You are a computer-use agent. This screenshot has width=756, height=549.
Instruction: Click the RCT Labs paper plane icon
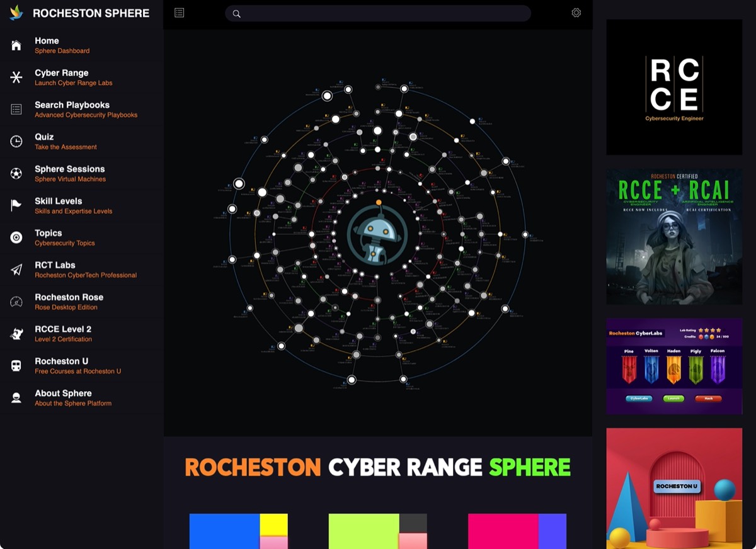(x=16, y=269)
